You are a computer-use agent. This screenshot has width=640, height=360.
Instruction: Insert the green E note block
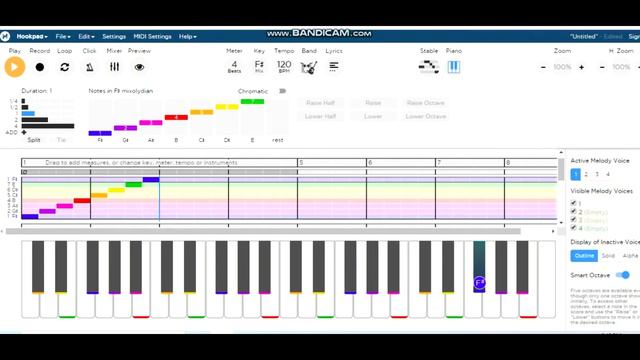252,101
